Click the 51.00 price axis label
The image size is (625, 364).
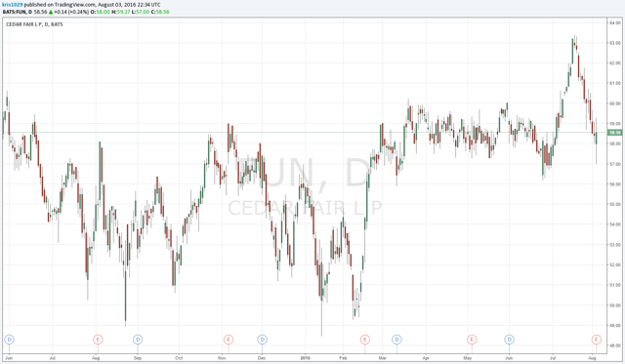(x=615, y=285)
